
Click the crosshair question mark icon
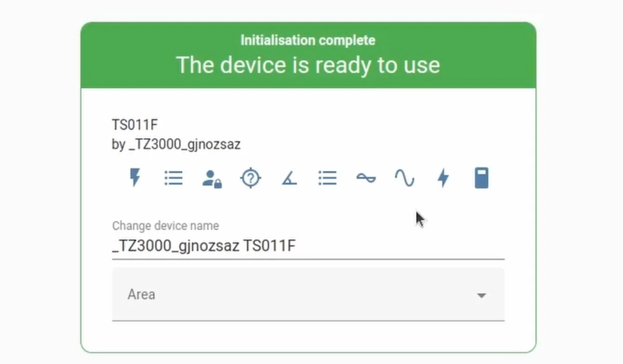tap(251, 178)
